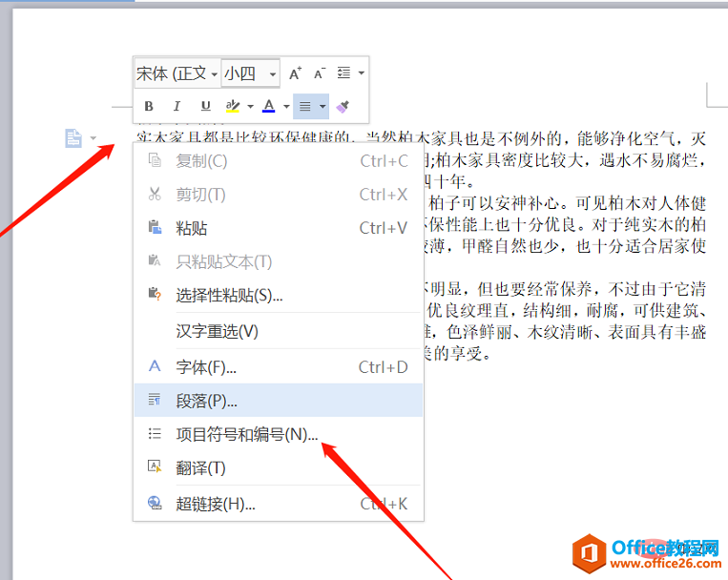The height and width of the screenshot is (580, 728).
Task: Apply blue font color
Action: pyautogui.click(x=269, y=106)
